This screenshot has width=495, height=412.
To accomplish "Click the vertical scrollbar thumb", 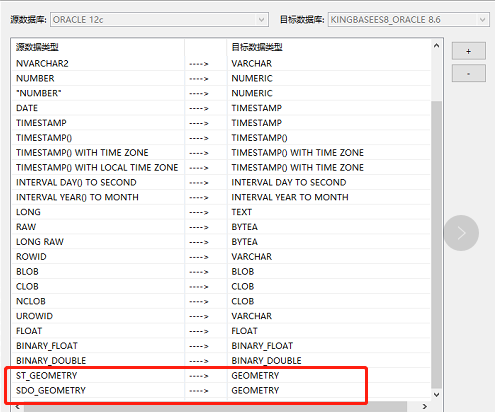I will (x=436, y=244).
